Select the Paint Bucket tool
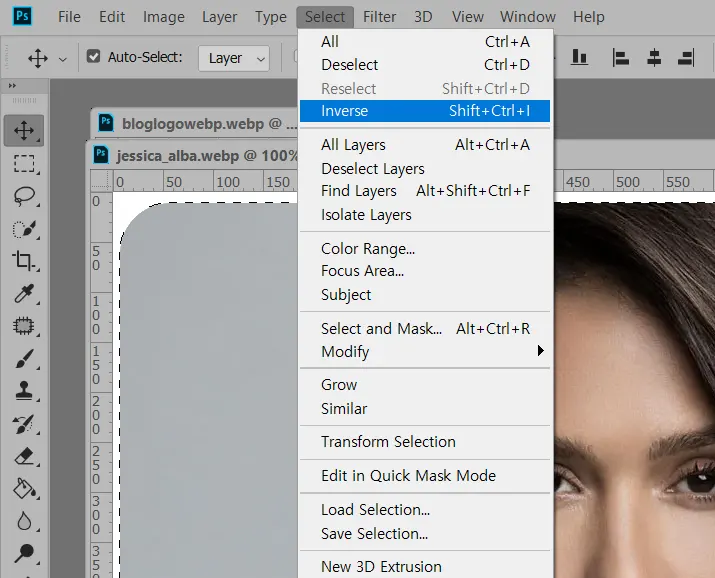This screenshot has height=578, width=715. pyautogui.click(x=24, y=489)
